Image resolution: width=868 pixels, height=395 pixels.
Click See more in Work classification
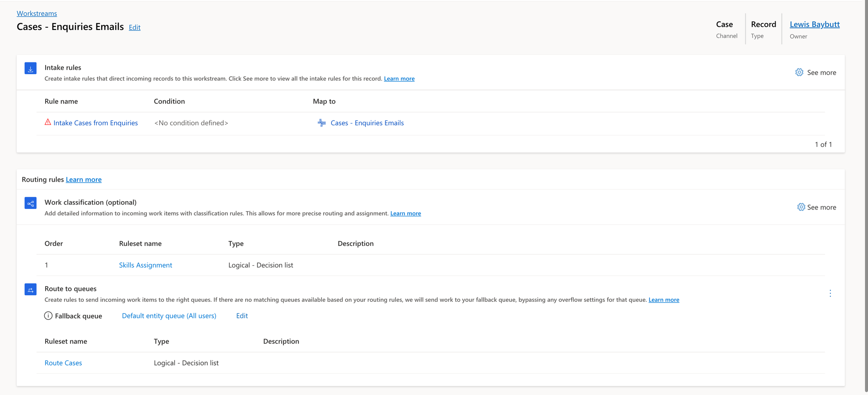tap(822, 207)
